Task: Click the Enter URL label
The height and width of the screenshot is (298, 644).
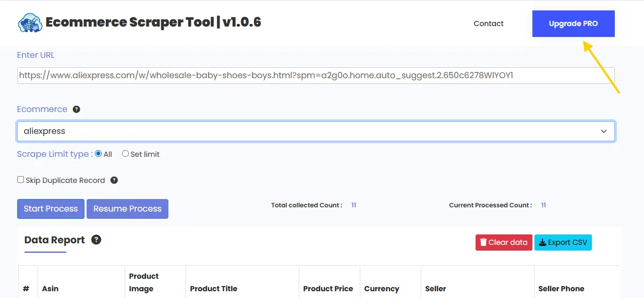Action: point(35,55)
